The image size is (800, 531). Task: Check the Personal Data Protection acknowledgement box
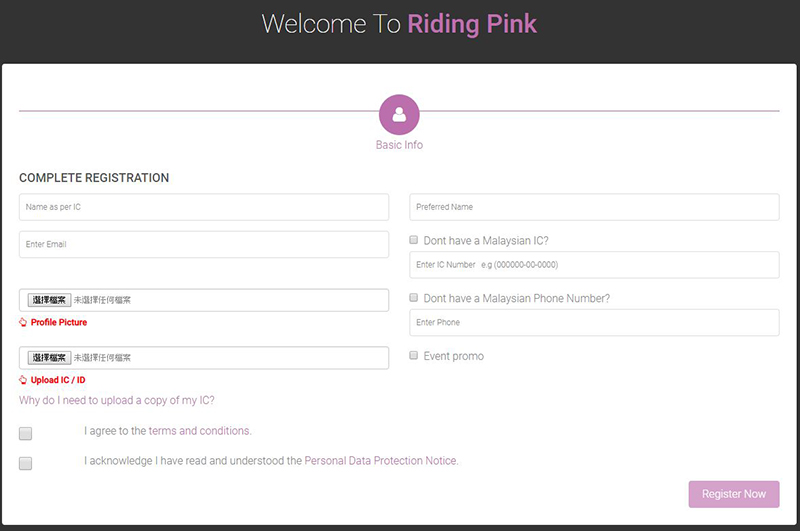pyautogui.click(x=26, y=463)
